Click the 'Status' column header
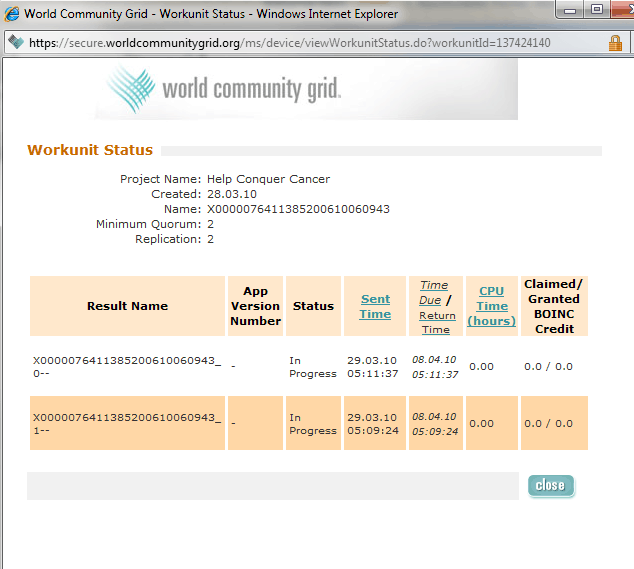 point(313,306)
